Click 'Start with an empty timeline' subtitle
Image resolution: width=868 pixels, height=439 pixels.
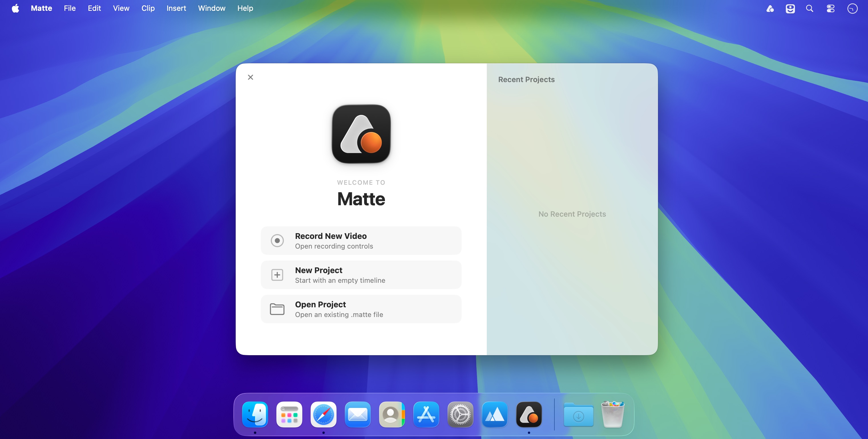(340, 281)
